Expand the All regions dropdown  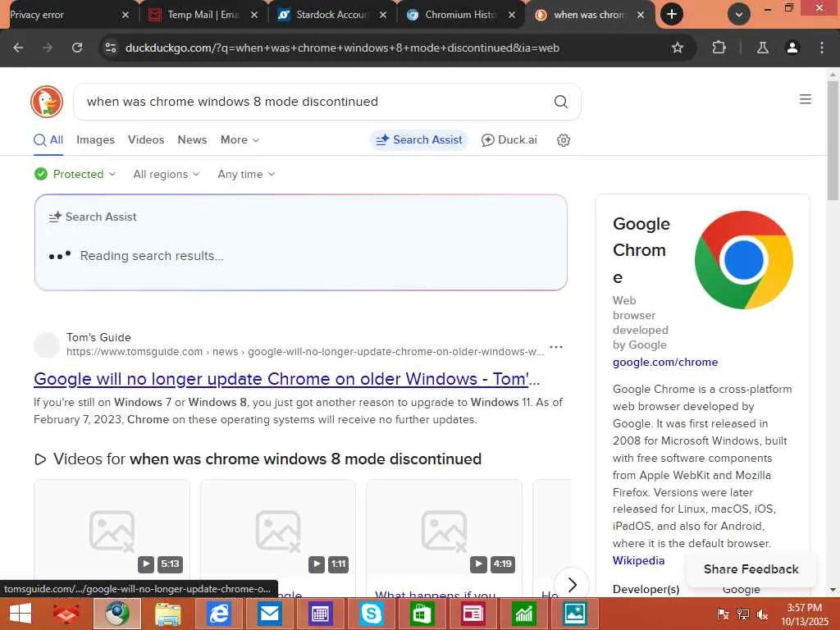(166, 174)
